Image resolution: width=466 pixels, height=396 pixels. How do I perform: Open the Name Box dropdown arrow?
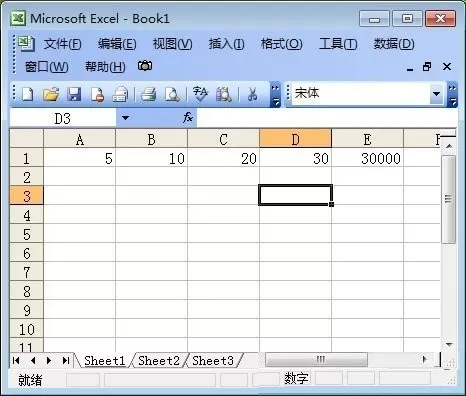pos(125,118)
